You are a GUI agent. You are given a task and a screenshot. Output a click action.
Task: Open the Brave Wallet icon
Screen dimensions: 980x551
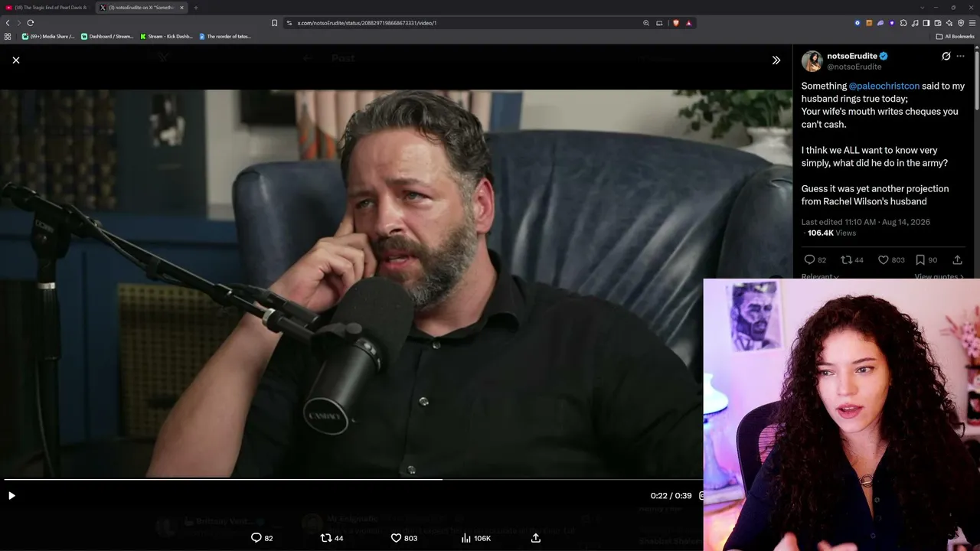click(938, 23)
